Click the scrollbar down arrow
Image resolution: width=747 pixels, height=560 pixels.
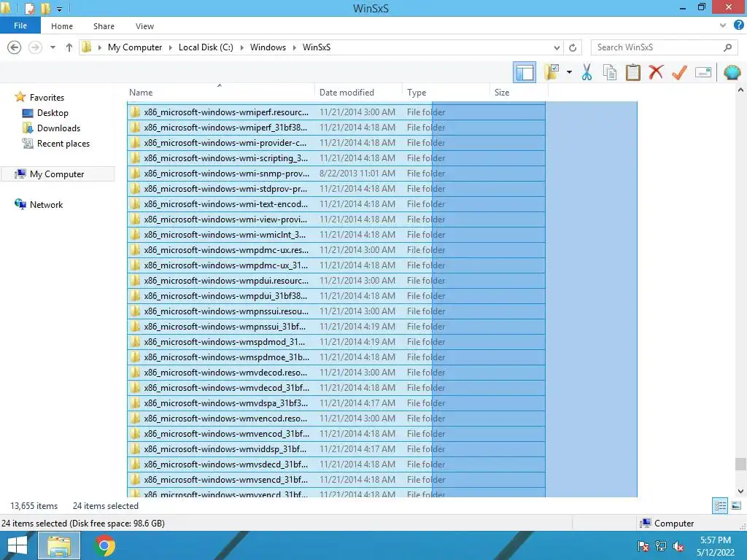point(740,491)
